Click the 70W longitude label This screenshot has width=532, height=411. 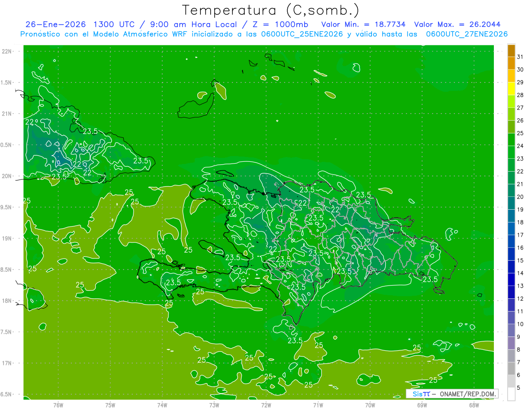(x=370, y=405)
